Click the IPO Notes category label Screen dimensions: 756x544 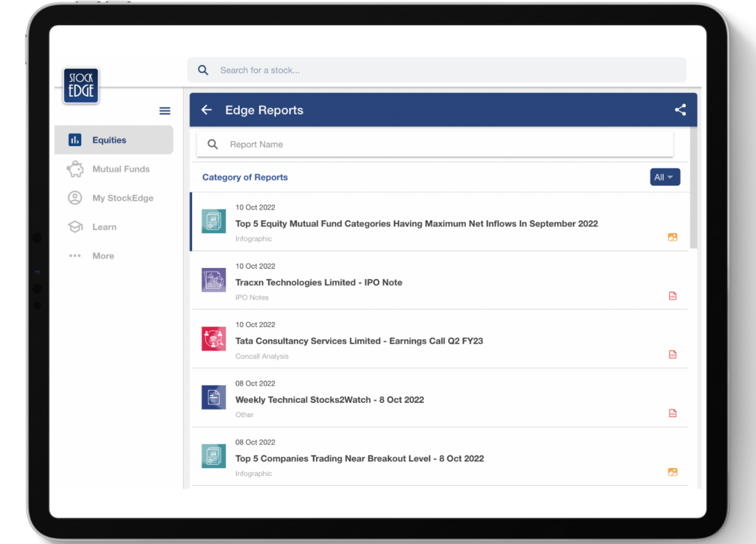[x=252, y=297]
